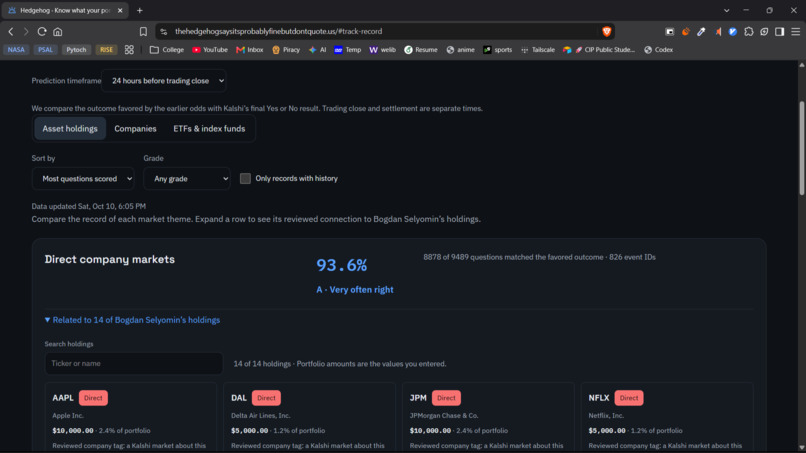Open the YouTube bookmark
This screenshot has height=453, width=806.
tap(210, 50)
